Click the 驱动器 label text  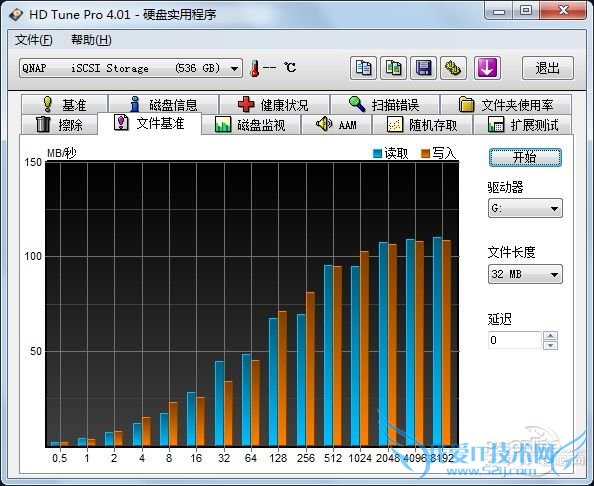coord(505,187)
